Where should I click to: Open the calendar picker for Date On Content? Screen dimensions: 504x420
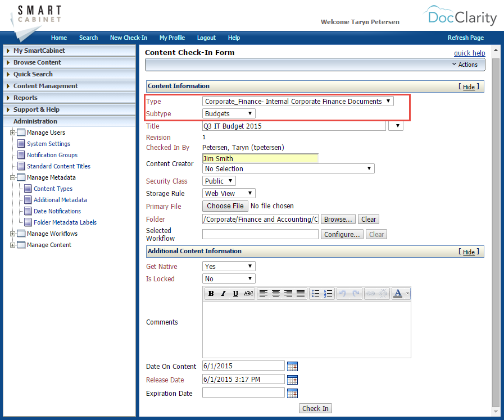pyautogui.click(x=292, y=366)
